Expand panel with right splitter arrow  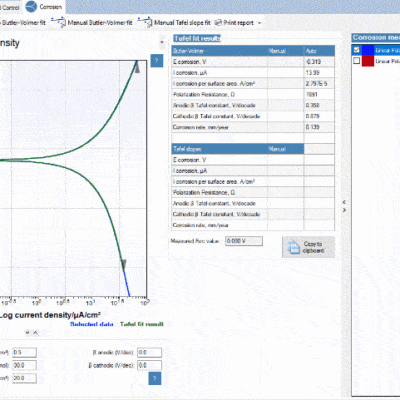pyautogui.click(x=344, y=210)
